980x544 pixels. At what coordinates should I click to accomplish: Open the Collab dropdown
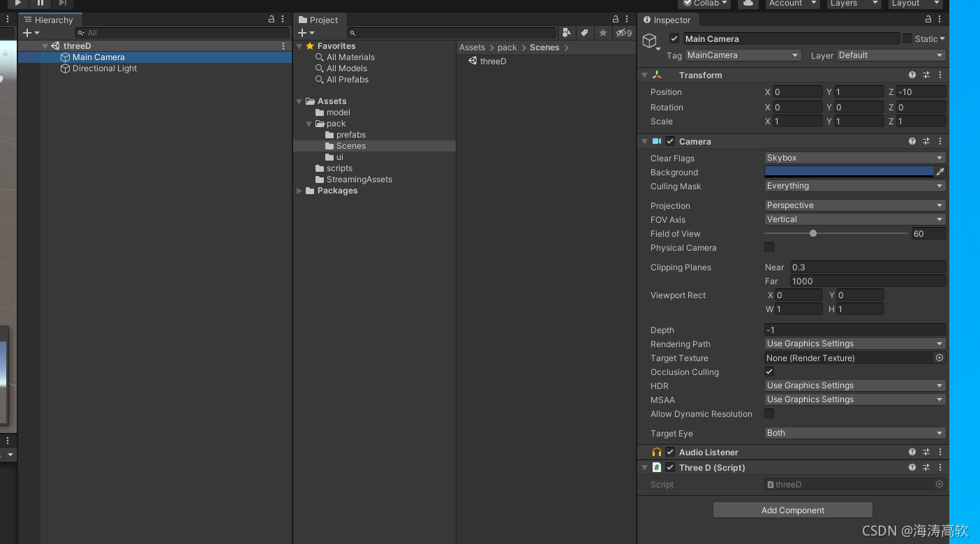704,3
